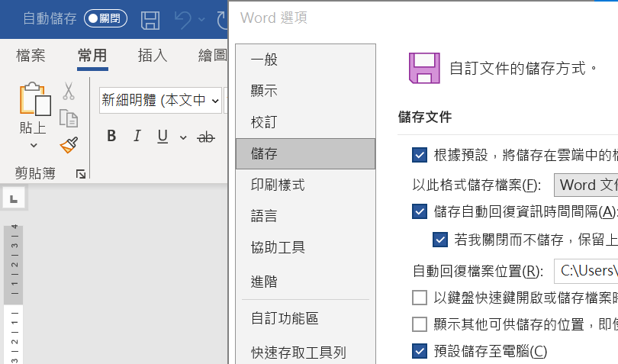Click the Redo icon in title bar
Screen dimensions: 618x364
(x=222, y=20)
